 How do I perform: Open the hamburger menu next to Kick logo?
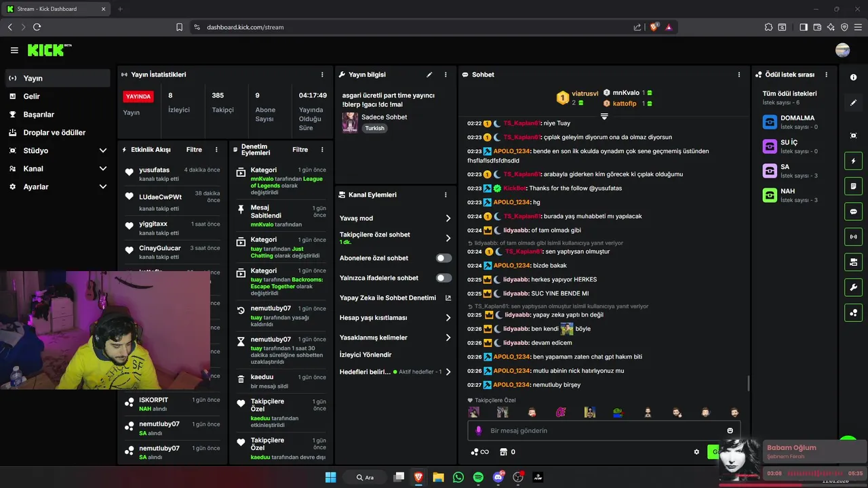click(14, 50)
